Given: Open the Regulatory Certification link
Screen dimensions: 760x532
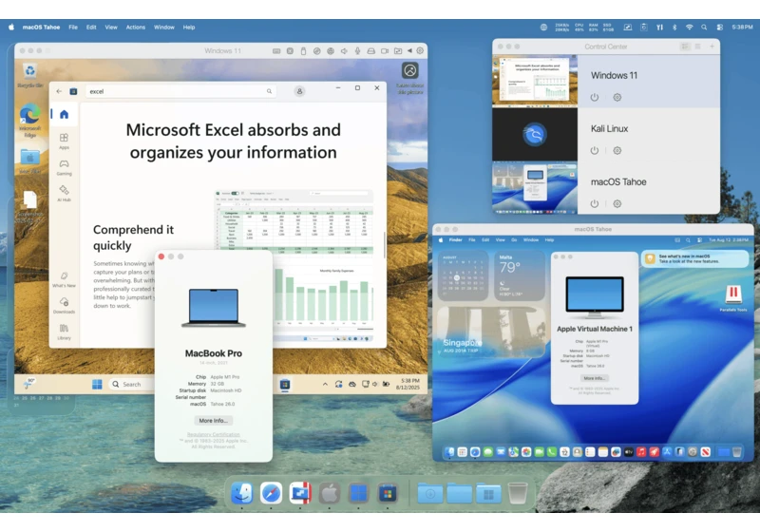Looking at the screenshot, I should pyautogui.click(x=213, y=434).
